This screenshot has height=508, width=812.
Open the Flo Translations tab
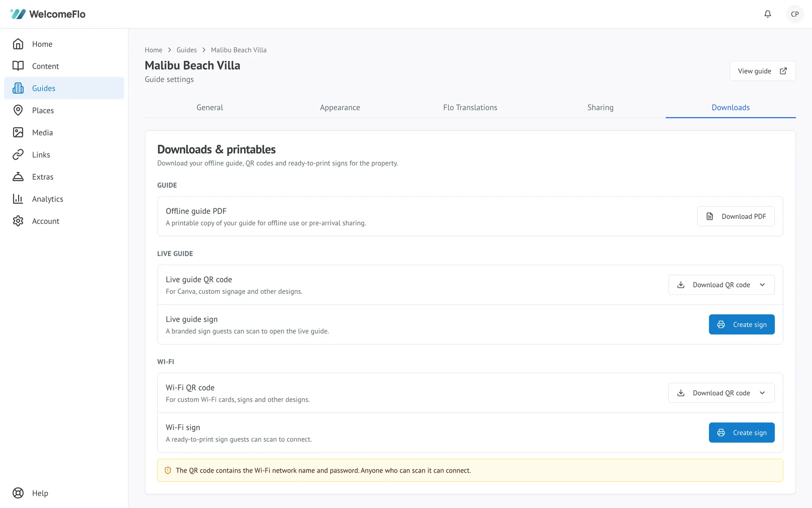tap(470, 108)
